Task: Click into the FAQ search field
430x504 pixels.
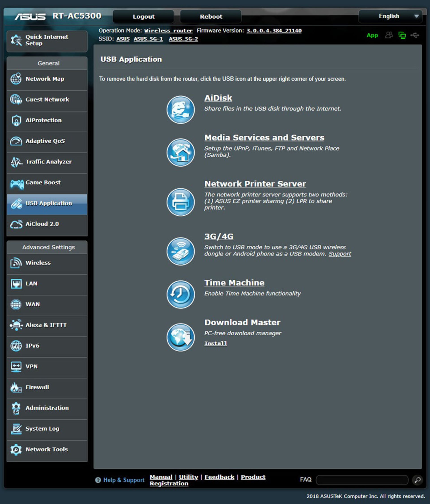Action: point(362,480)
